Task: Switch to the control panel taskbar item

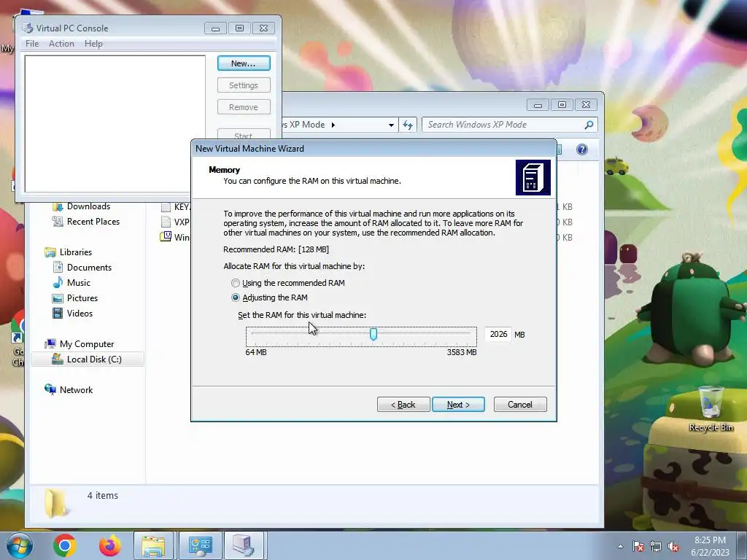Action: (200, 545)
